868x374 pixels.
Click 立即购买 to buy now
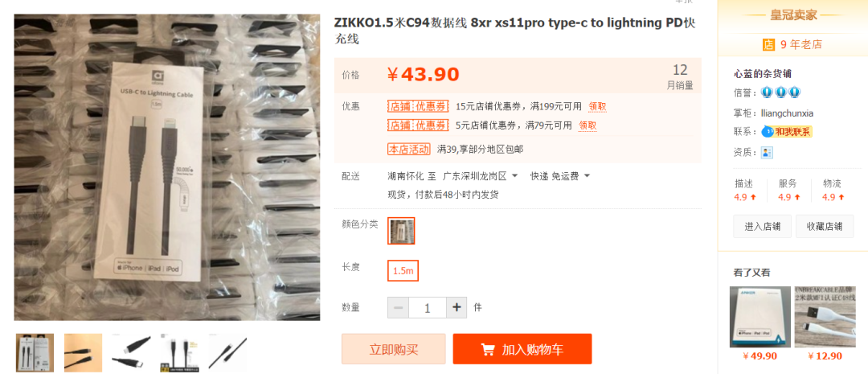click(x=394, y=349)
